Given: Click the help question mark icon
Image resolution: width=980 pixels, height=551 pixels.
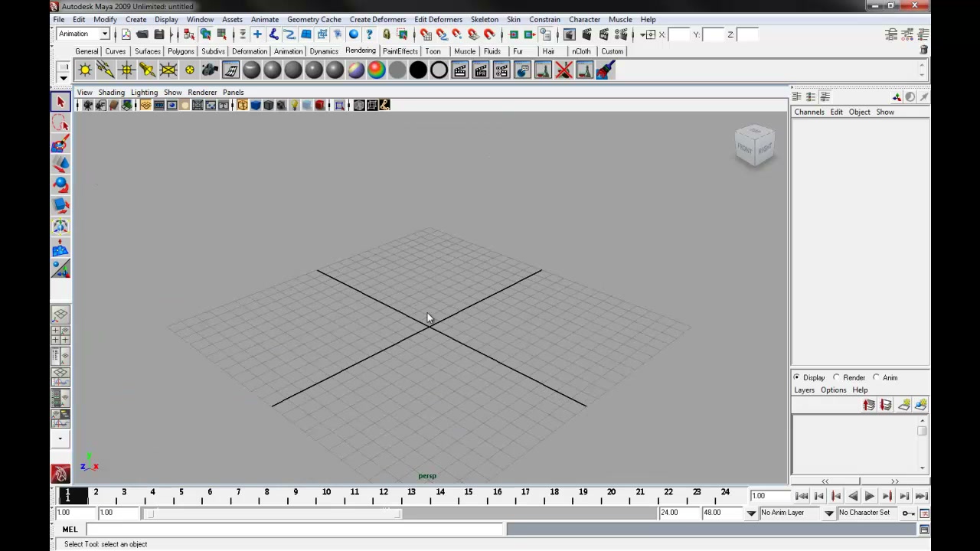Looking at the screenshot, I should coord(370,34).
